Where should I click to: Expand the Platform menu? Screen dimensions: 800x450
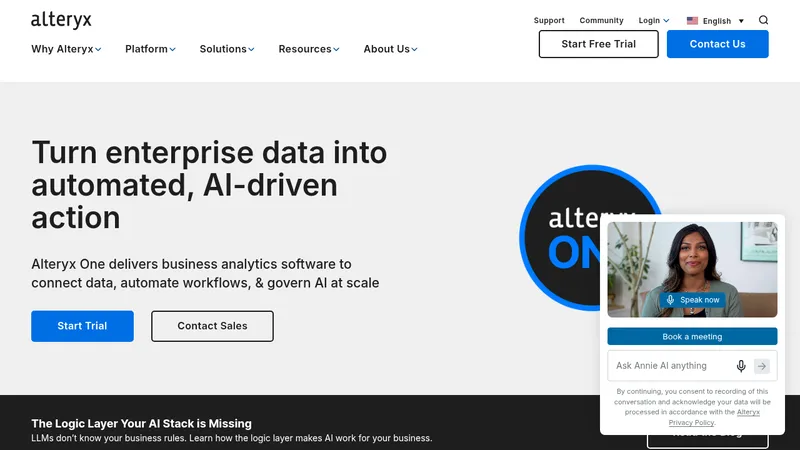151,49
